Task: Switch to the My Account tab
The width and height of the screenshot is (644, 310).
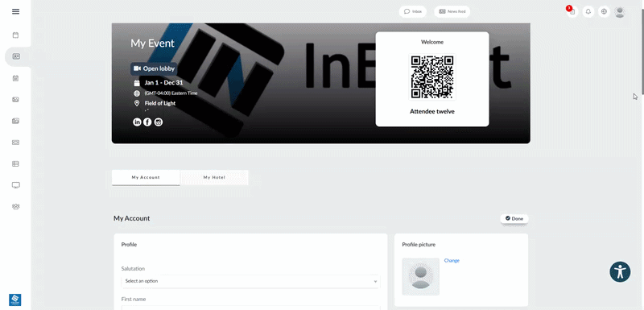Action: (146, 177)
